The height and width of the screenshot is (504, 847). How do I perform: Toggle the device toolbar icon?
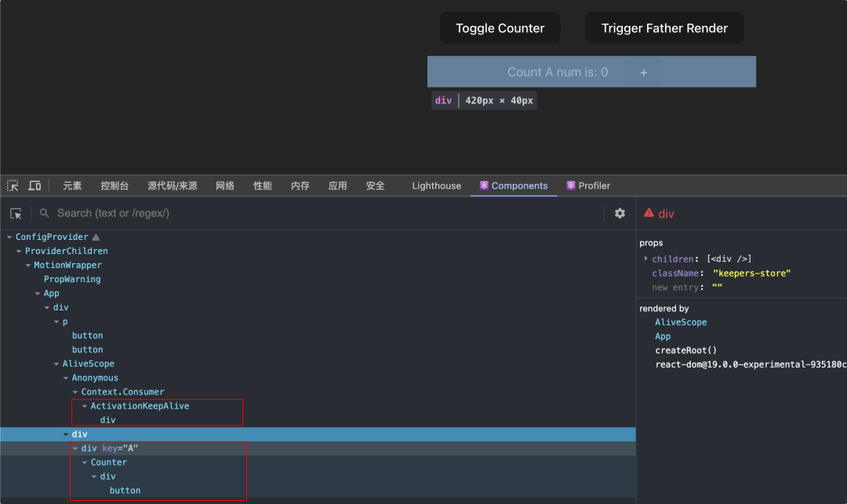coord(35,185)
